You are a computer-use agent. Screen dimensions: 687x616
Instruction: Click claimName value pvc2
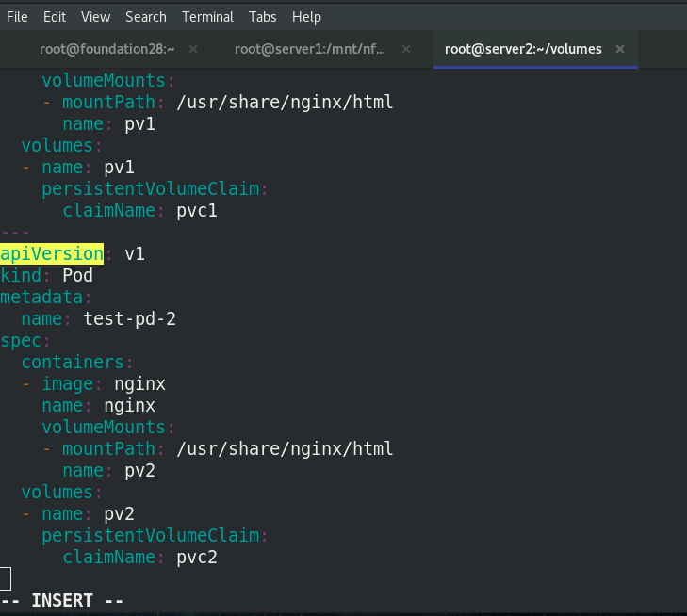pos(197,558)
